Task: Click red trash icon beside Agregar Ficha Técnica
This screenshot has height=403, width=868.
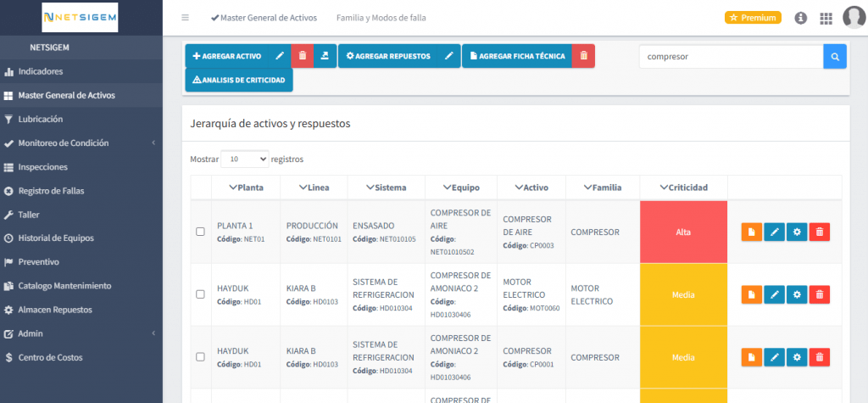Action: 583,56
